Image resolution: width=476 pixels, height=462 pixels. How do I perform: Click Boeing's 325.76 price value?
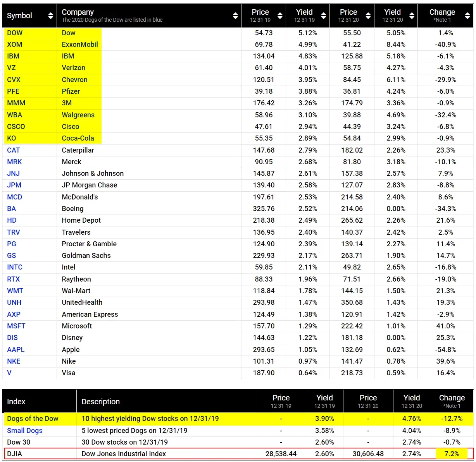[264, 209]
